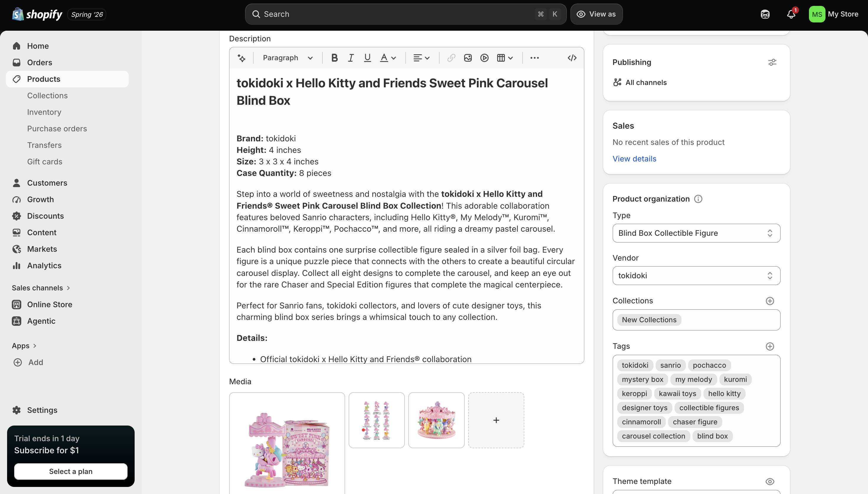Click the View as button
868x494 pixels.
596,14
